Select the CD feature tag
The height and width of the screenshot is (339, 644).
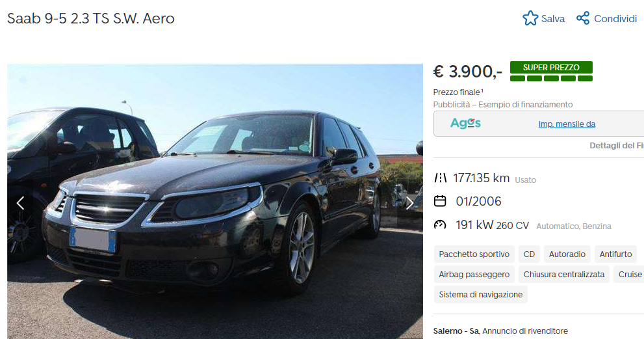coord(529,254)
